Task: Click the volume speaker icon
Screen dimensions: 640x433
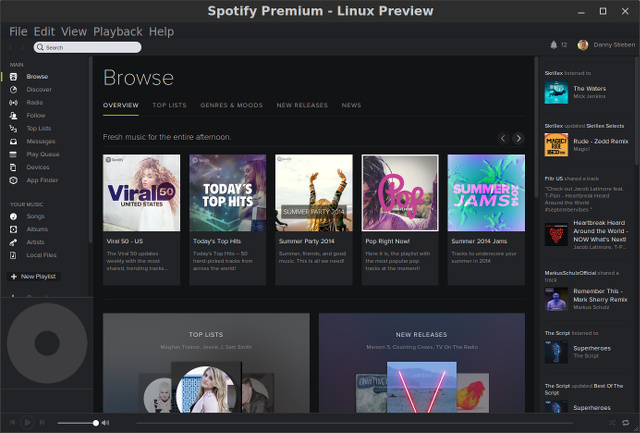Action: coord(105,423)
